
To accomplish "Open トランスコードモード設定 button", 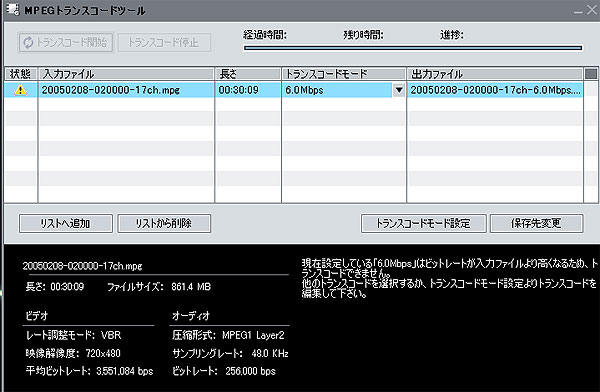I will pos(424,223).
